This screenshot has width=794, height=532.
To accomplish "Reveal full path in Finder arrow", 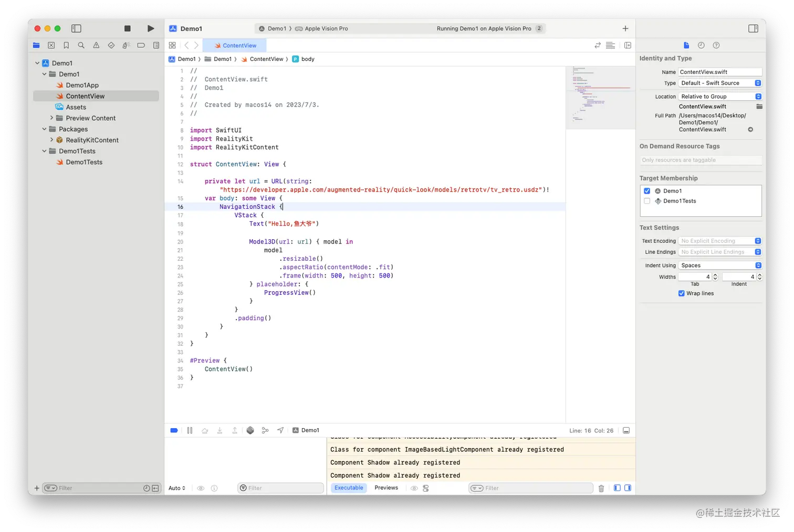I will 750,130.
